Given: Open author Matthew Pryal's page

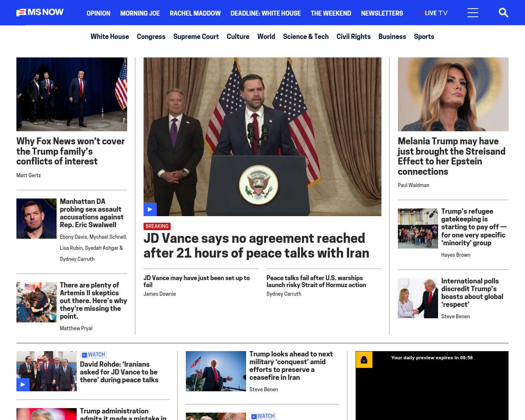Looking at the screenshot, I should click(x=76, y=328).
